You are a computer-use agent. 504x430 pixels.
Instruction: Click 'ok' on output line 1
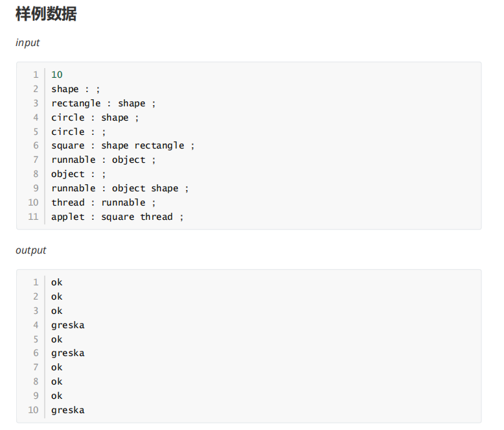(57, 283)
